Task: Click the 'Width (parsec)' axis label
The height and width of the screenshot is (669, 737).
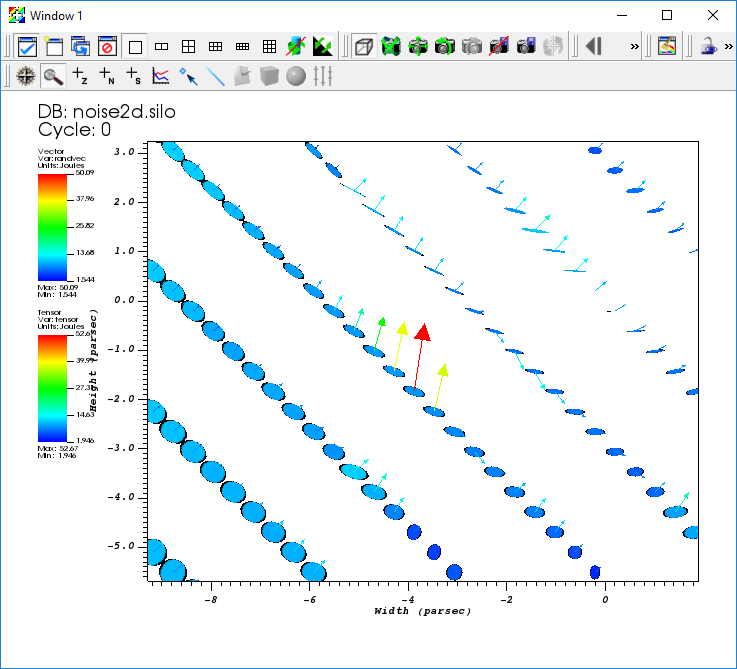Action: click(423, 611)
